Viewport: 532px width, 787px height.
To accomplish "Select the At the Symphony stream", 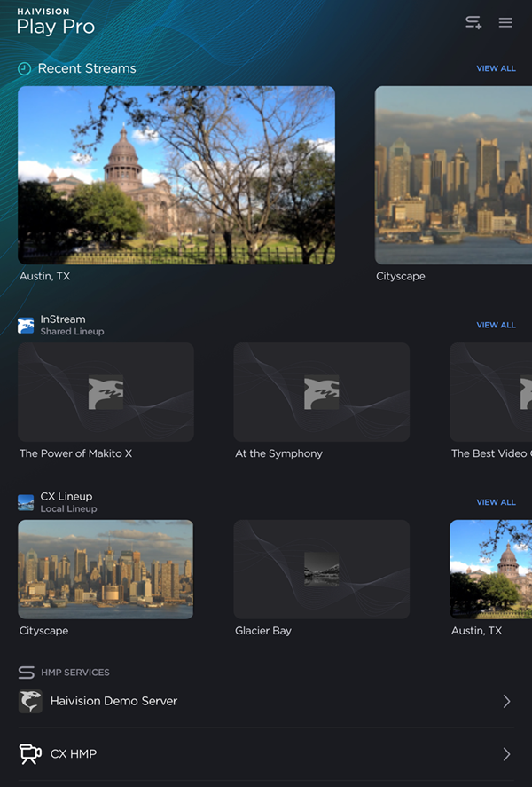I will 321,392.
